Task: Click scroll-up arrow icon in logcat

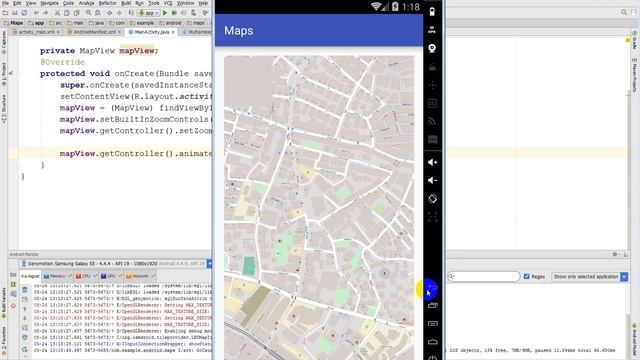Action: pyautogui.click(x=25, y=309)
